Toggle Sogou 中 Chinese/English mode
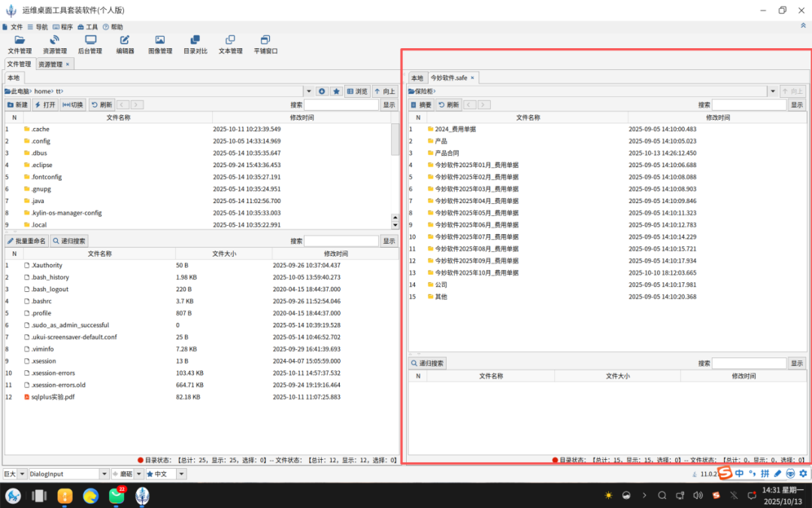This screenshot has height=508, width=812. pyautogui.click(x=739, y=473)
